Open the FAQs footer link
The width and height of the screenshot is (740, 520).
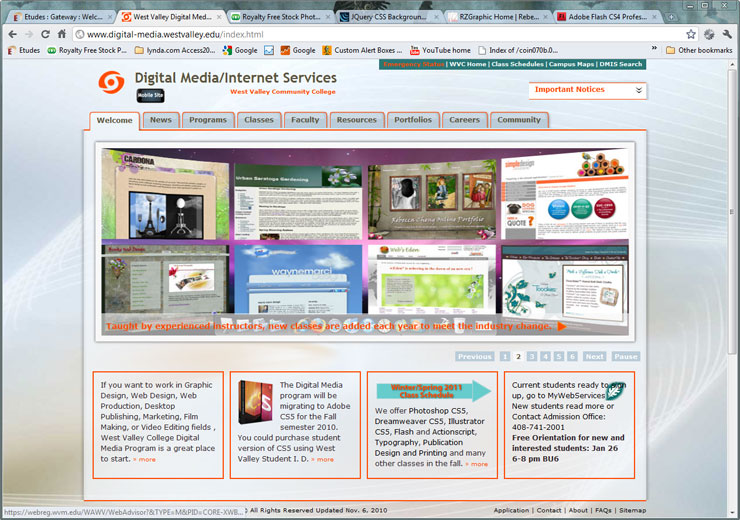pyautogui.click(x=603, y=510)
